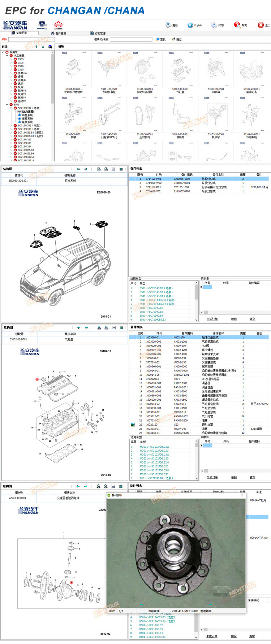Select 底盘系统 in the catalog tree

27,115
